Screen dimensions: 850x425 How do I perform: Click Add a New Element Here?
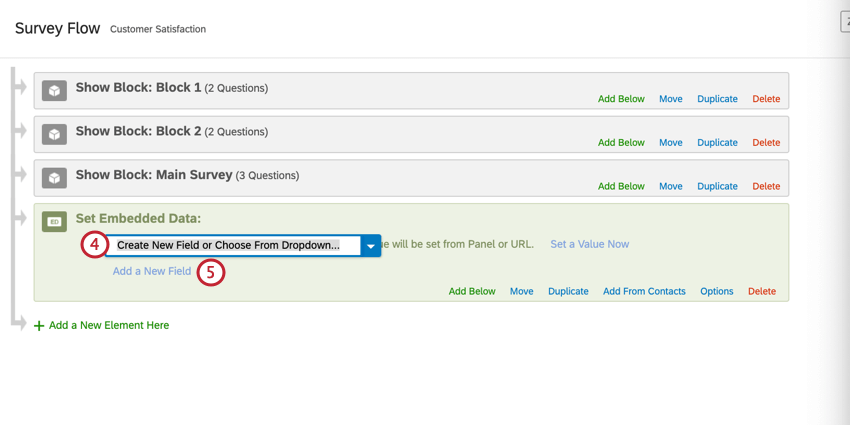pos(108,325)
